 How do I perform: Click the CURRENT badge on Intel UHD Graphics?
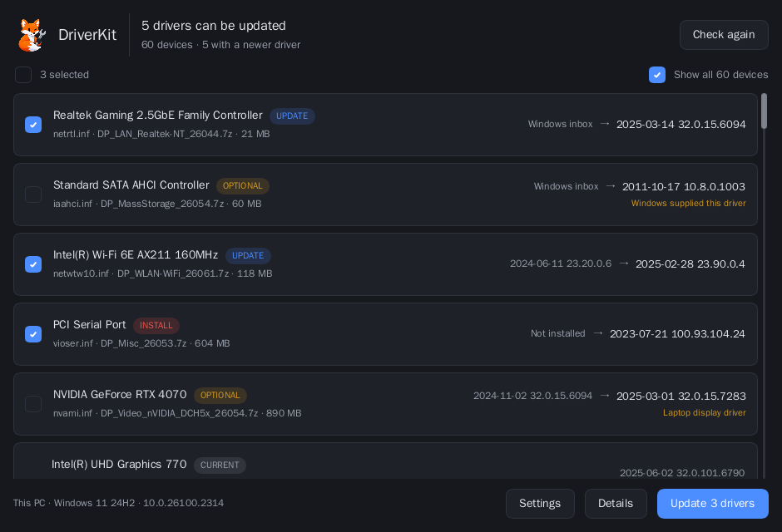(220, 465)
